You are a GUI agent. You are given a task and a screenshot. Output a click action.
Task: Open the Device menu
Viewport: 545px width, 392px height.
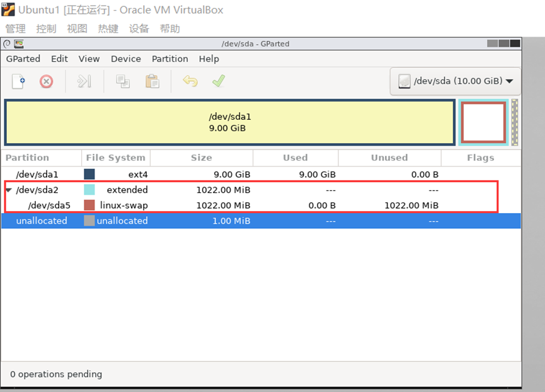pyautogui.click(x=126, y=59)
